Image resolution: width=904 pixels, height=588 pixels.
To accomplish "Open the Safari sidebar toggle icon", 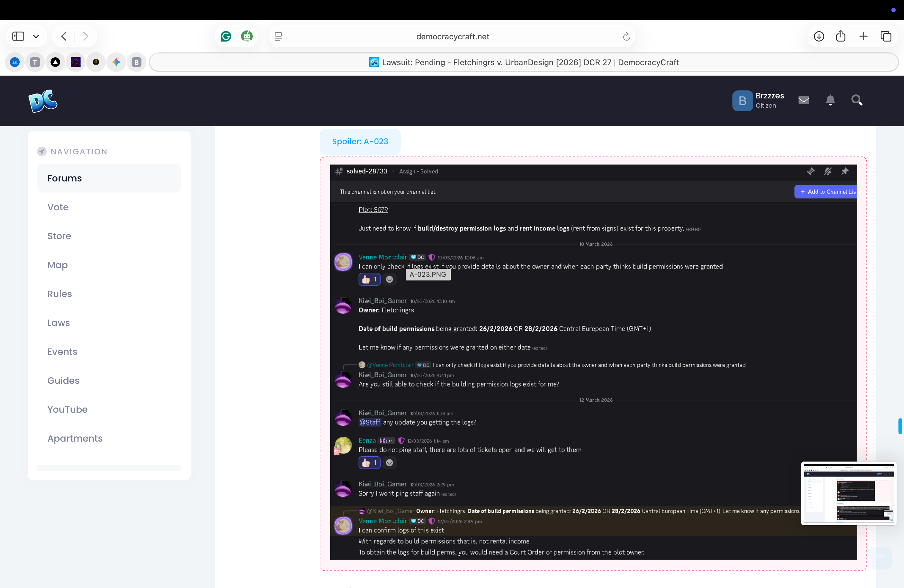I will pos(18,37).
